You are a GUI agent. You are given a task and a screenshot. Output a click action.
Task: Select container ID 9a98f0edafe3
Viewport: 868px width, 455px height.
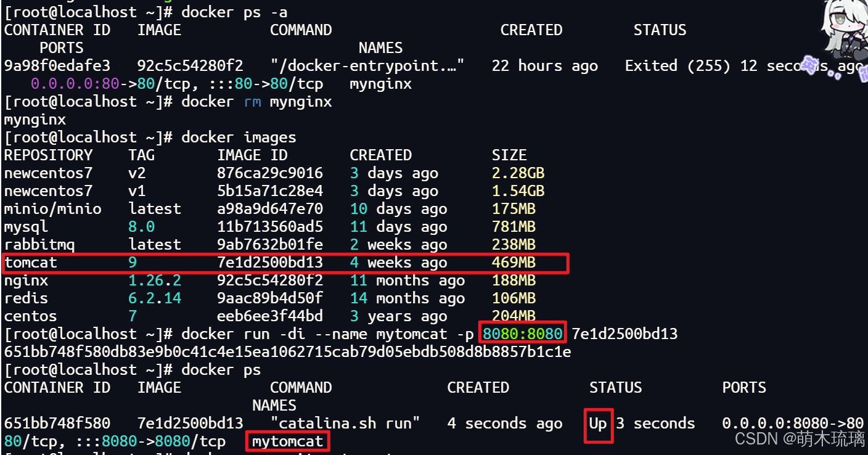coord(57,66)
